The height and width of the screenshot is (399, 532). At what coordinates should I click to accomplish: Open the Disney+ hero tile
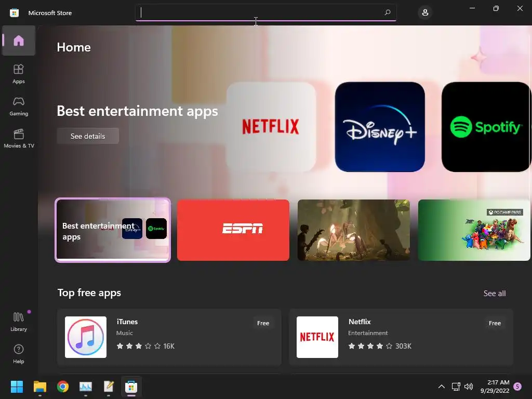[380, 127]
